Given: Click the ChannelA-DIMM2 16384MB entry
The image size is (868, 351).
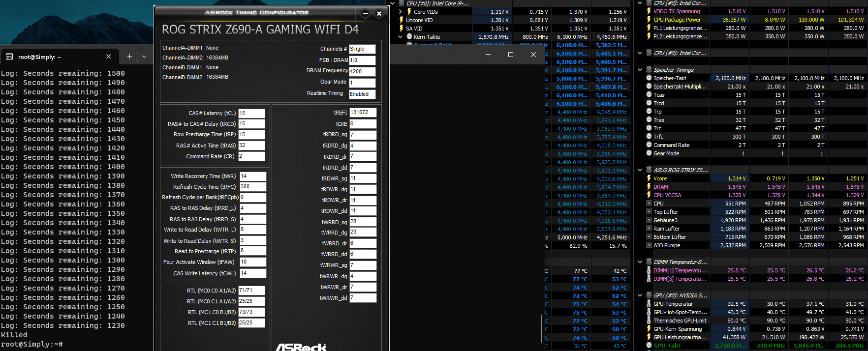Looking at the screenshot, I should (x=195, y=58).
